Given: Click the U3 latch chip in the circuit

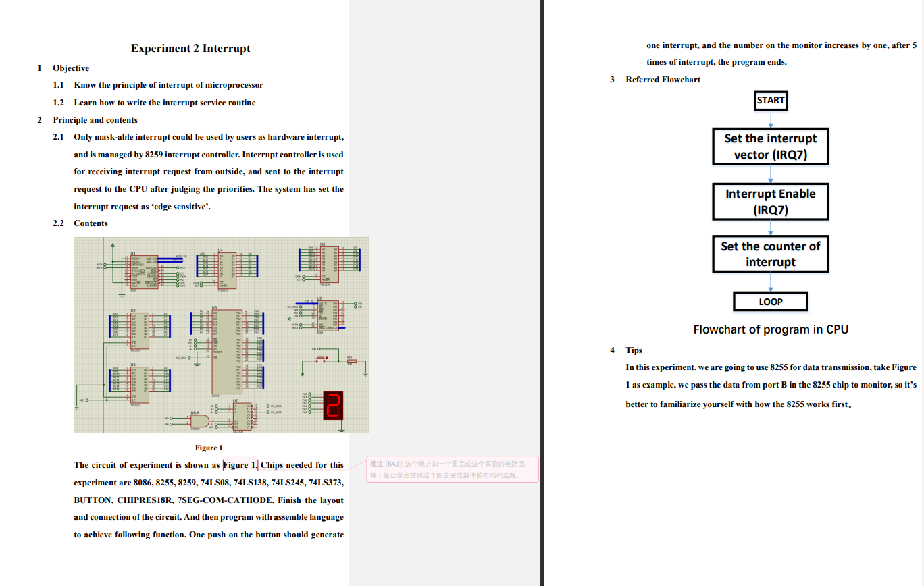Looking at the screenshot, I should (141, 384).
